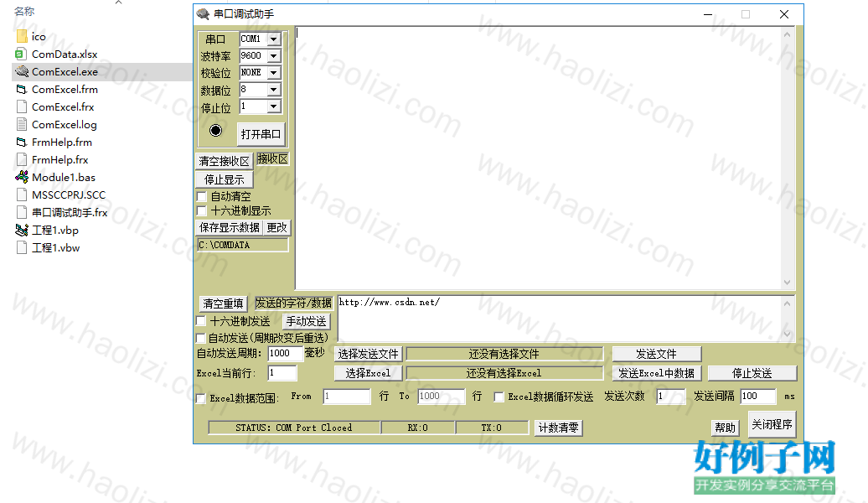Click the 停止发送 button
Viewport: 868px width, 503px height.
pos(752,373)
